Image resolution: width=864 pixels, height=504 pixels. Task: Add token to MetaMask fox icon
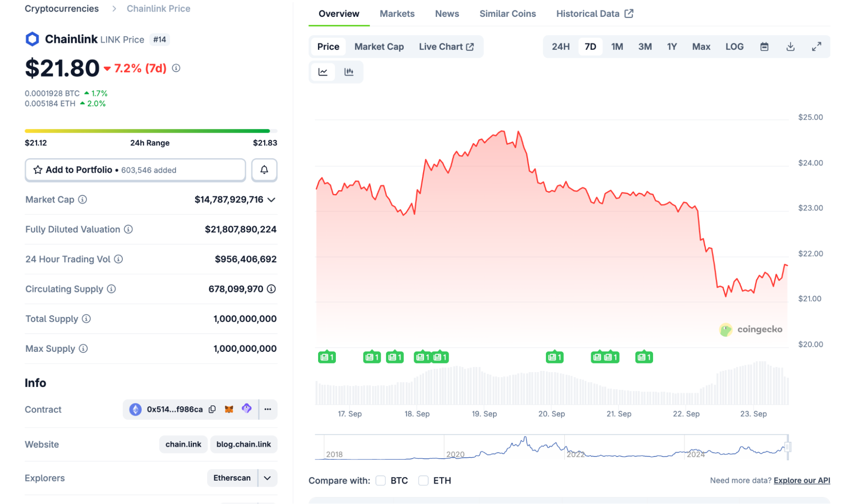point(229,409)
